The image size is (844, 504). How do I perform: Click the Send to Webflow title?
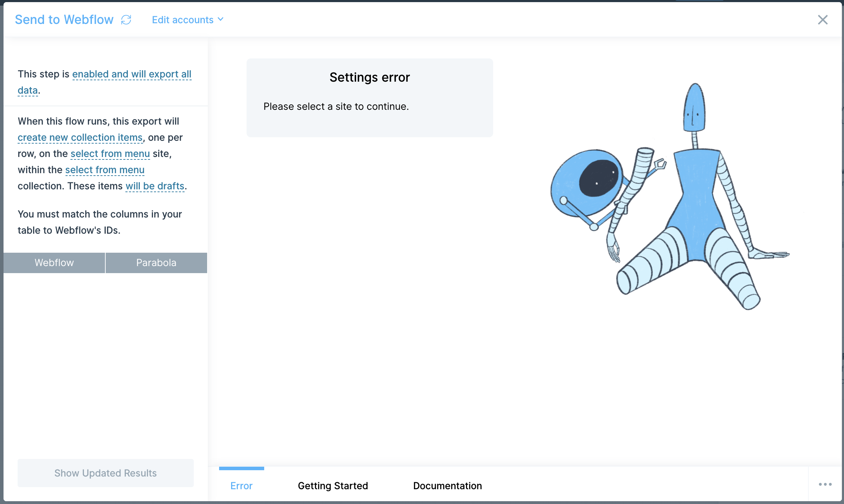click(x=64, y=20)
